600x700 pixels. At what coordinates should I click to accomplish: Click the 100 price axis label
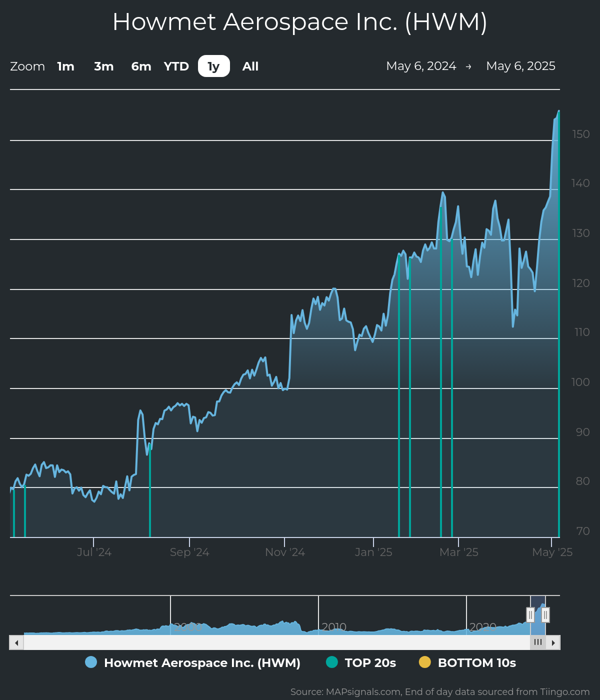pos(581,382)
